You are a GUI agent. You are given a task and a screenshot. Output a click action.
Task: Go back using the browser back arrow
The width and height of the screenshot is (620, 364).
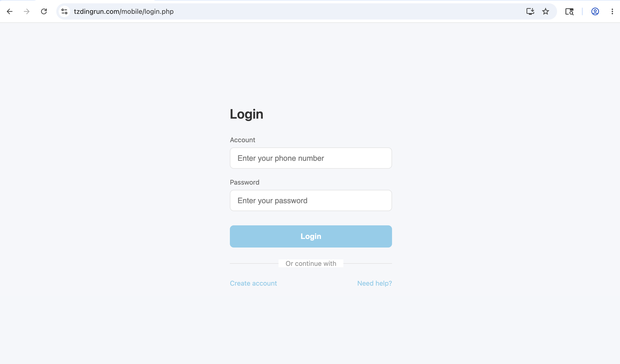click(x=10, y=11)
